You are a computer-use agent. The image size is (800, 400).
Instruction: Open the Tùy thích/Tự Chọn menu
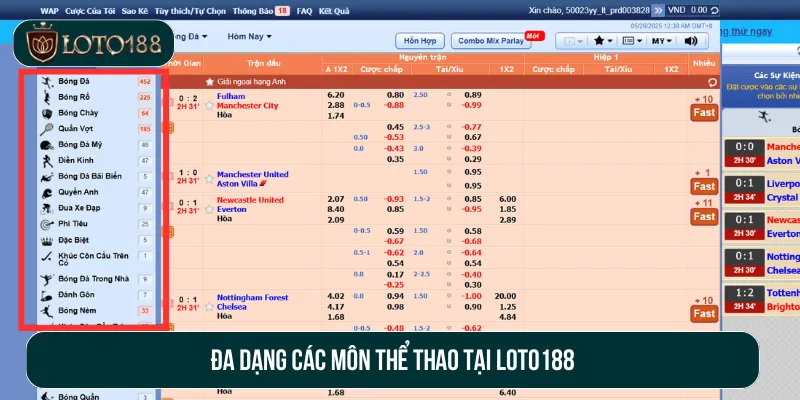190,11
